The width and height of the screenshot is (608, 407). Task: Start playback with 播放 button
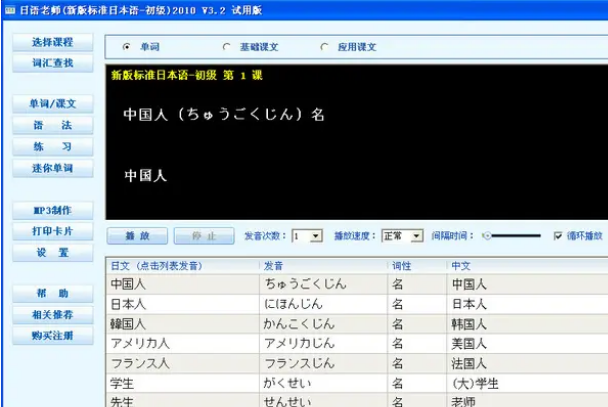(x=137, y=236)
